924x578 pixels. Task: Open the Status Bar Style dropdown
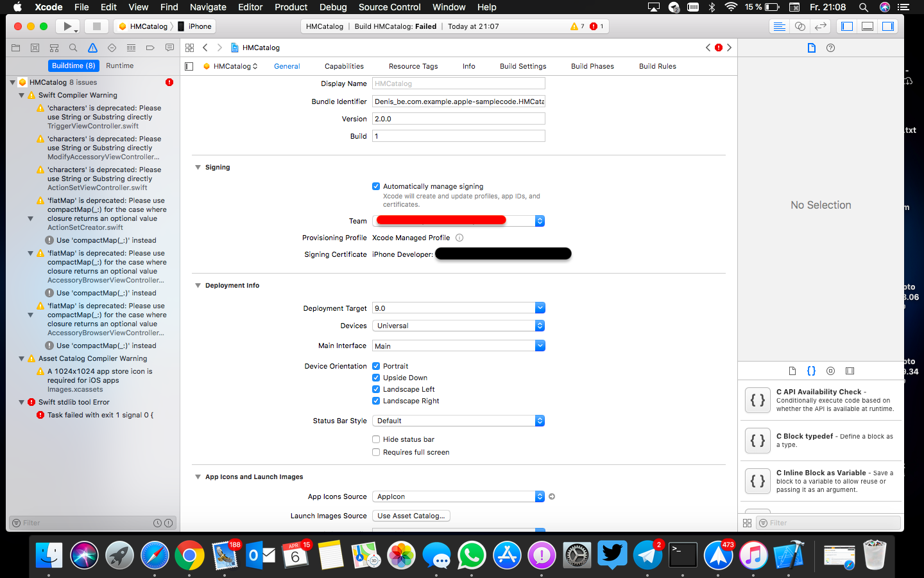[459, 421]
